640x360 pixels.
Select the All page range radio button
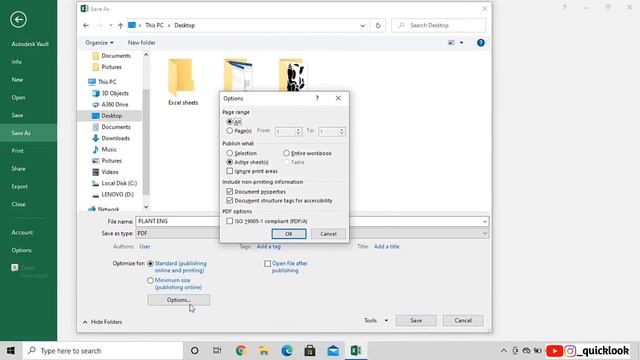pos(230,122)
